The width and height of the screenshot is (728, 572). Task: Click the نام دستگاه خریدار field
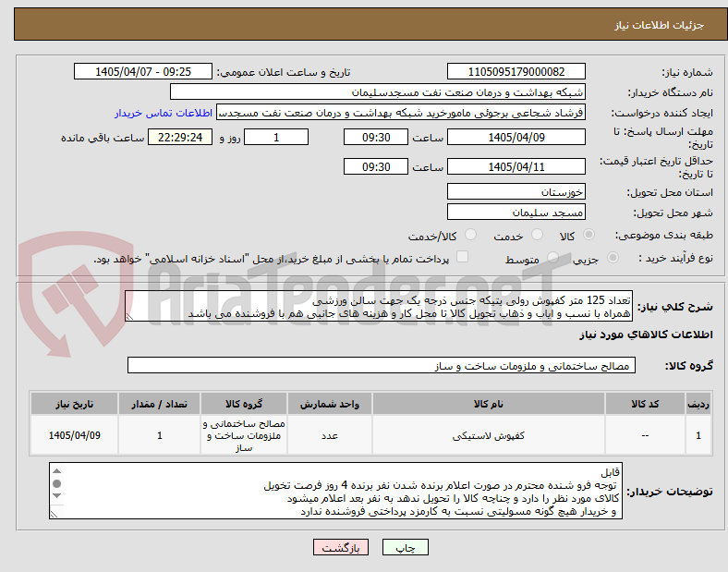[378, 91]
